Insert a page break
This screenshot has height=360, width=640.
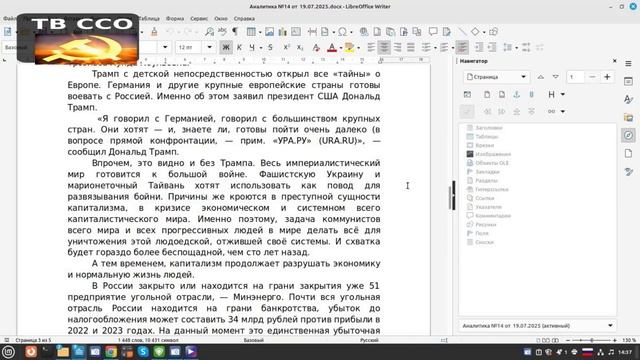[312, 31]
